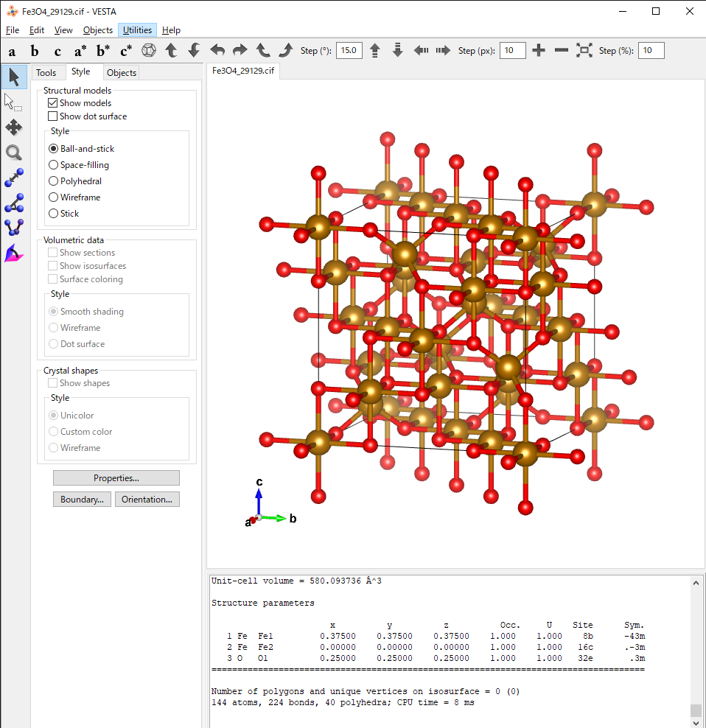Zoom in with the plus icon
Viewport: 706px width, 728px height.
[538, 50]
